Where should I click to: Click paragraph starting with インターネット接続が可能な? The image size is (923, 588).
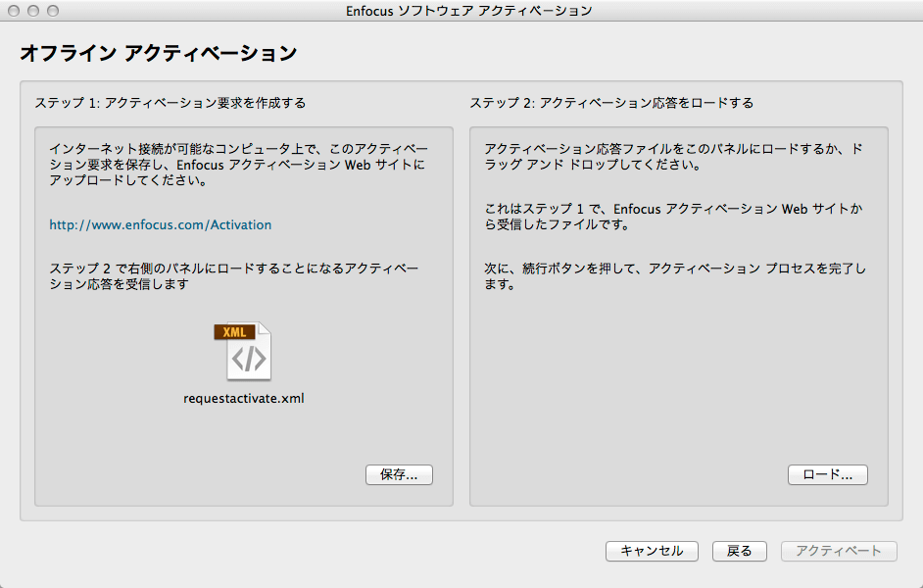(238, 165)
